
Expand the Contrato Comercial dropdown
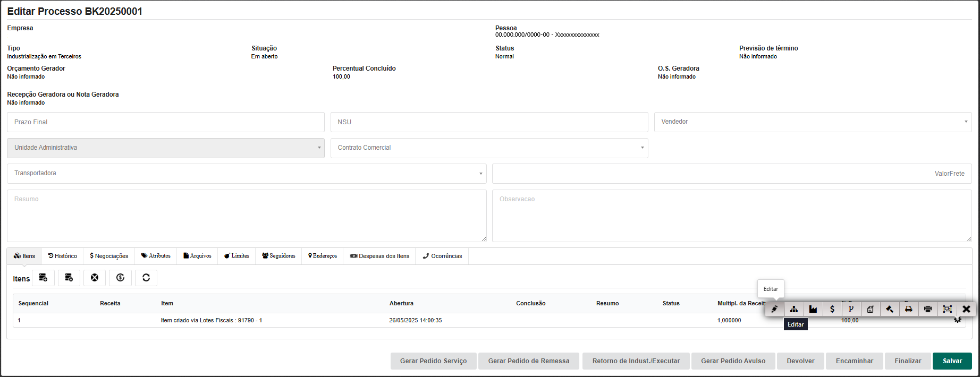pyautogui.click(x=489, y=148)
